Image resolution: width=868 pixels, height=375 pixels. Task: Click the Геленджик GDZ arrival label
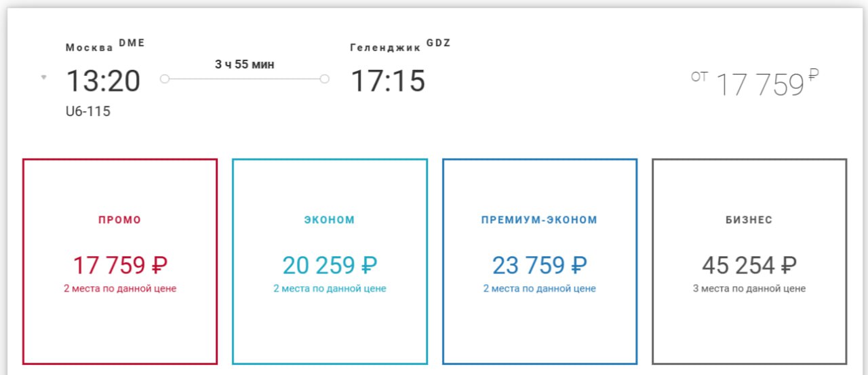click(x=400, y=45)
